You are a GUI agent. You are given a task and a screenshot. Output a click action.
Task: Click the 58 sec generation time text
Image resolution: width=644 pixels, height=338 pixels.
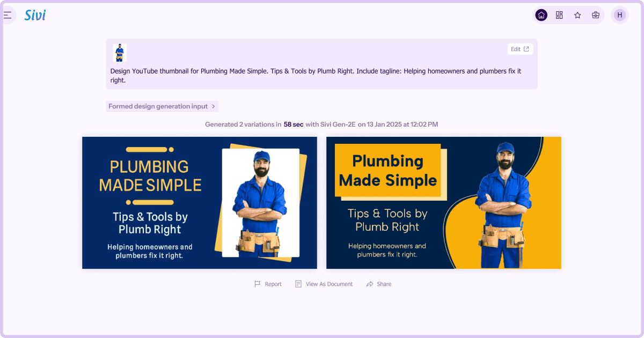[x=293, y=124]
